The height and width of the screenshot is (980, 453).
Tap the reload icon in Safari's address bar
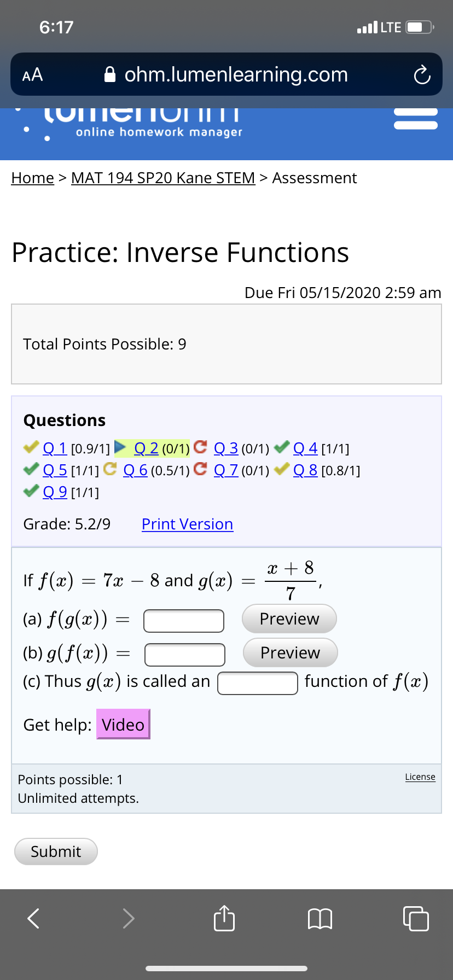[421, 74]
